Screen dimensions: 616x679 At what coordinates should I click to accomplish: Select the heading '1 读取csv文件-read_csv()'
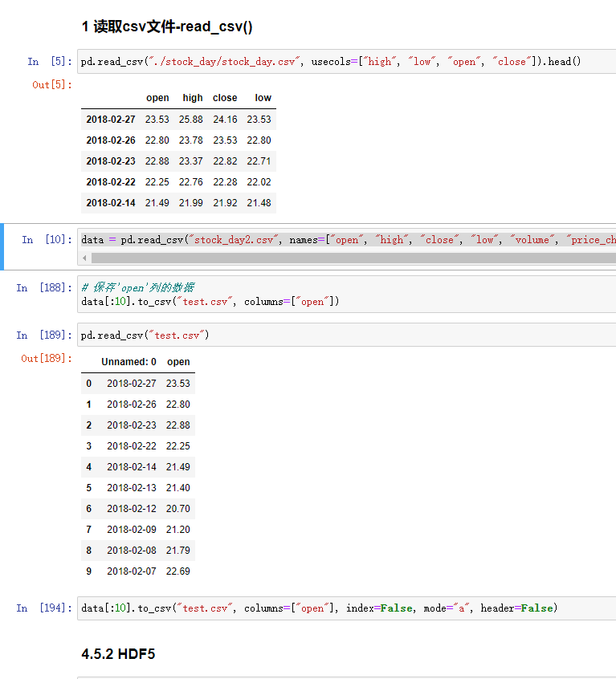click(x=167, y=26)
